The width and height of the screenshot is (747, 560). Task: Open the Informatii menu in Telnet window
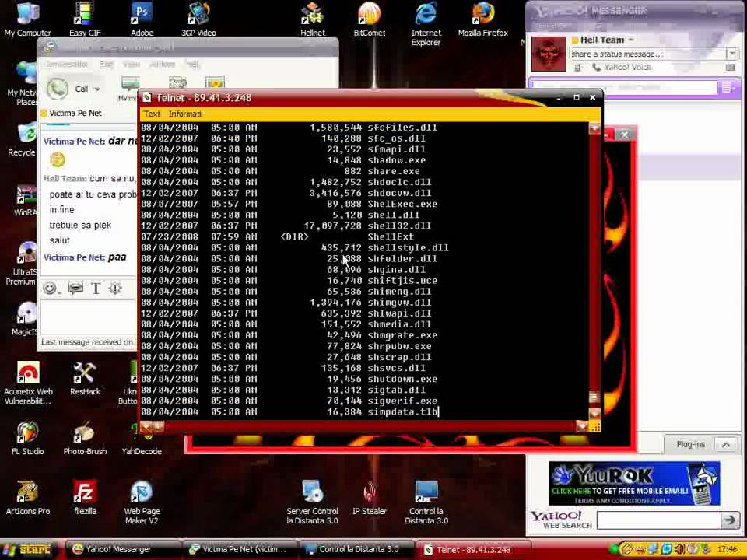185,114
